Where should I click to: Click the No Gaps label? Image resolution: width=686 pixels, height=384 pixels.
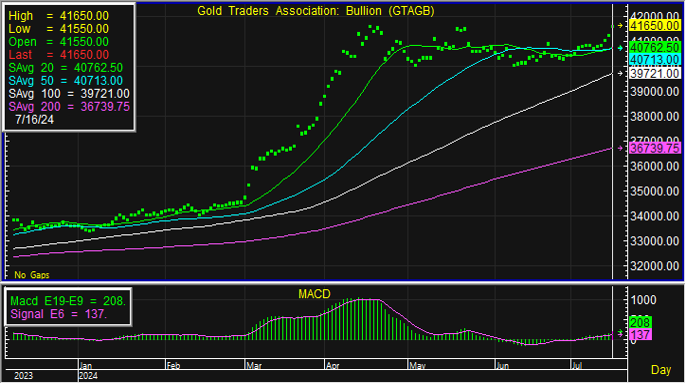click(x=32, y=275)
